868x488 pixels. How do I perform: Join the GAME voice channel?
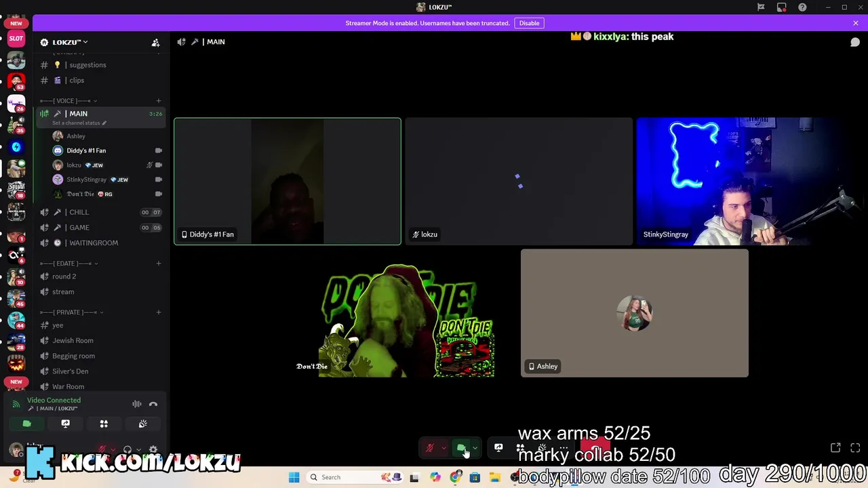pos(101,228)
